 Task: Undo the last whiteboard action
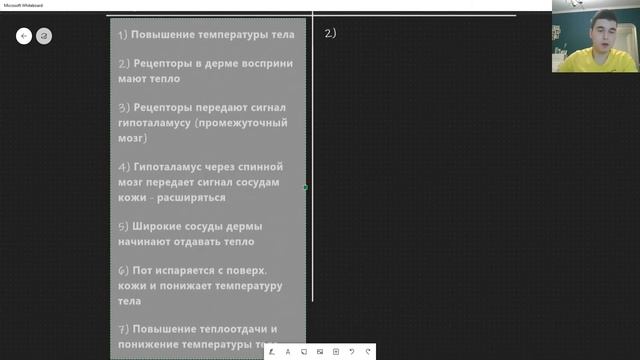[x=352, y=351]
